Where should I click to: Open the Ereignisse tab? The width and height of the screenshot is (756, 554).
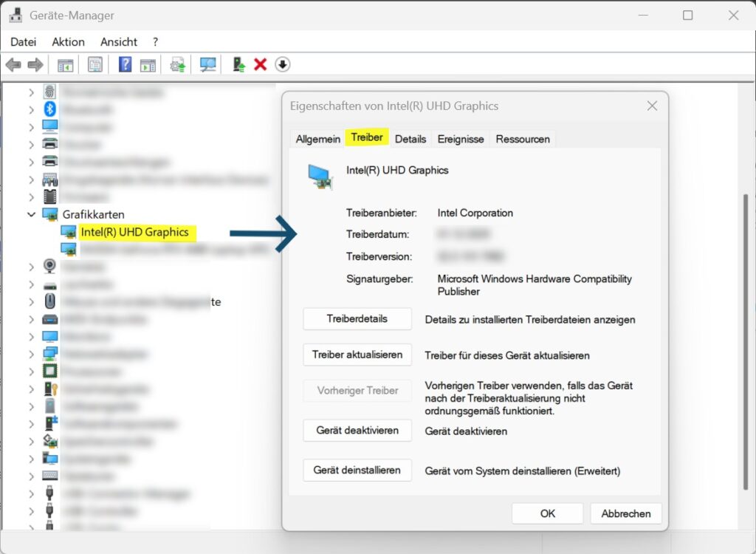click(x=461, y=139)
